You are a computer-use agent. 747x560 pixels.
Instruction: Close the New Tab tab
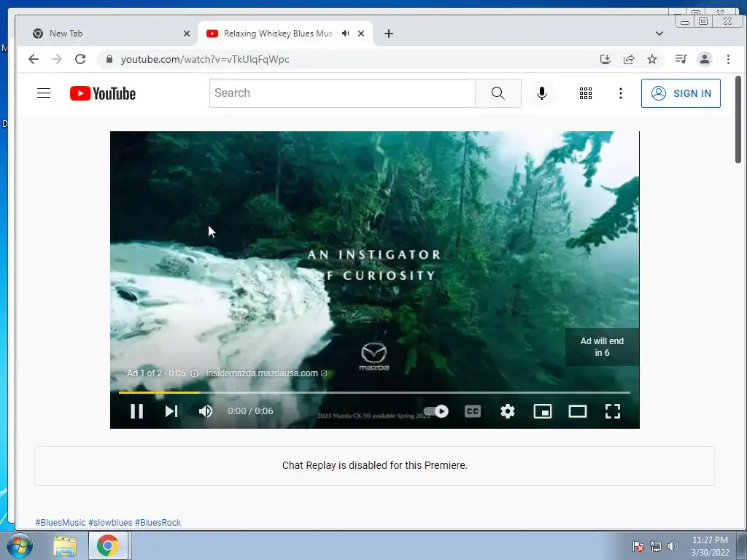click(186, 34)
